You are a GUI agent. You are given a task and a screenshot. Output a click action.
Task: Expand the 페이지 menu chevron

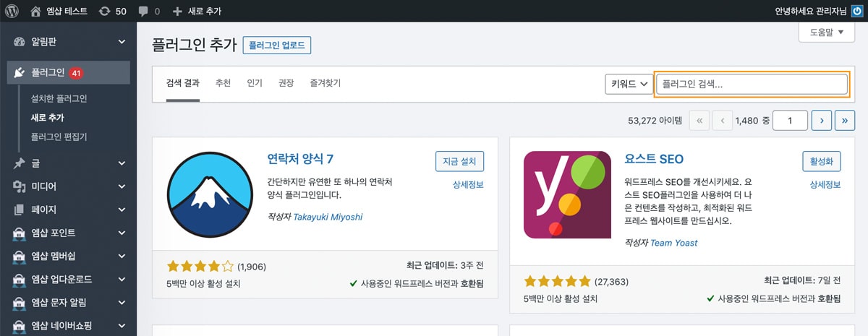click(x=122, y=210)
